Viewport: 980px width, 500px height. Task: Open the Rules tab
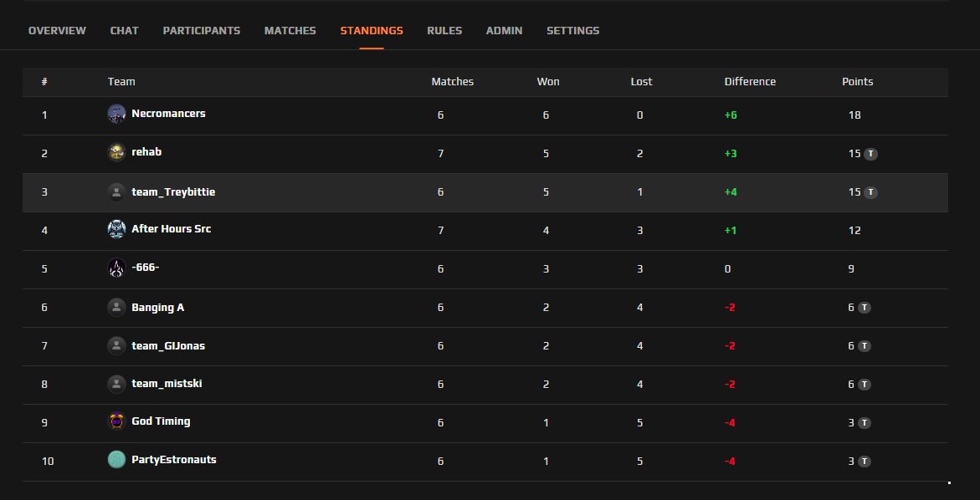pos(444,30)
